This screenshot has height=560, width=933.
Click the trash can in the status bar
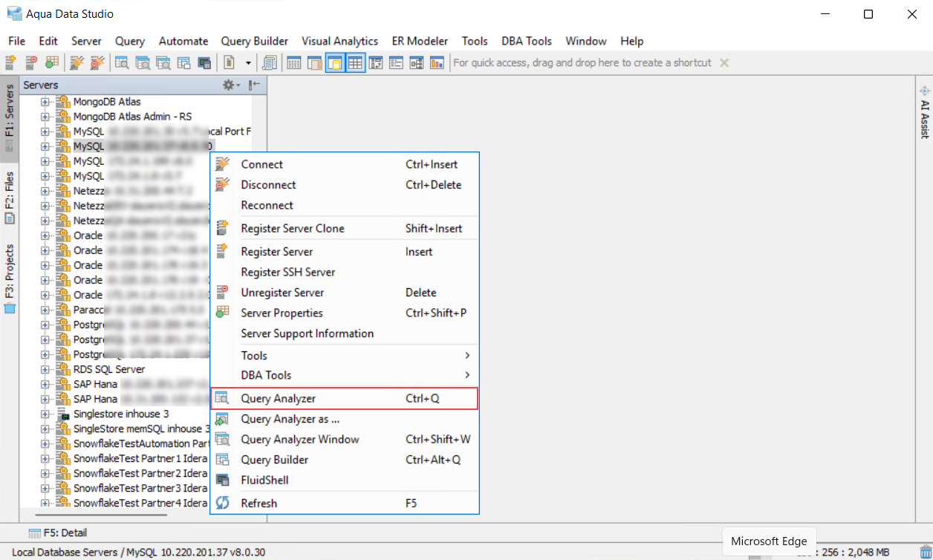click(924, 552)
